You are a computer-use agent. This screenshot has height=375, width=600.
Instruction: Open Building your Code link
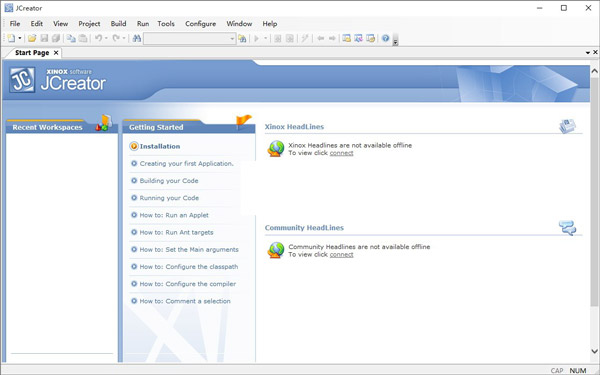(x=169, y=181)
